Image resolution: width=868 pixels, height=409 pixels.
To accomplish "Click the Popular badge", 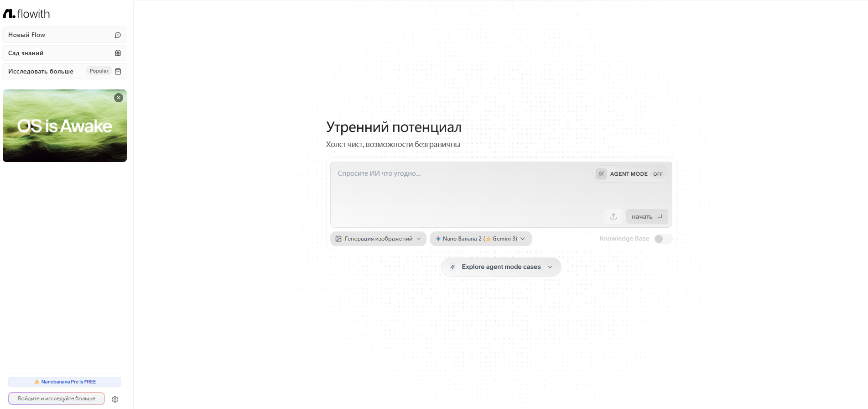I will [99, 71].
